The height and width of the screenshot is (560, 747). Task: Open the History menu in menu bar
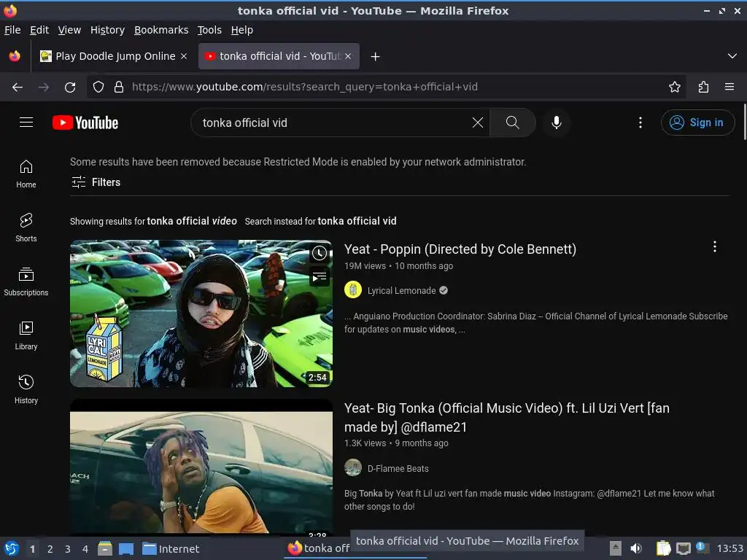pyautogui.click(x=108, y=30)
